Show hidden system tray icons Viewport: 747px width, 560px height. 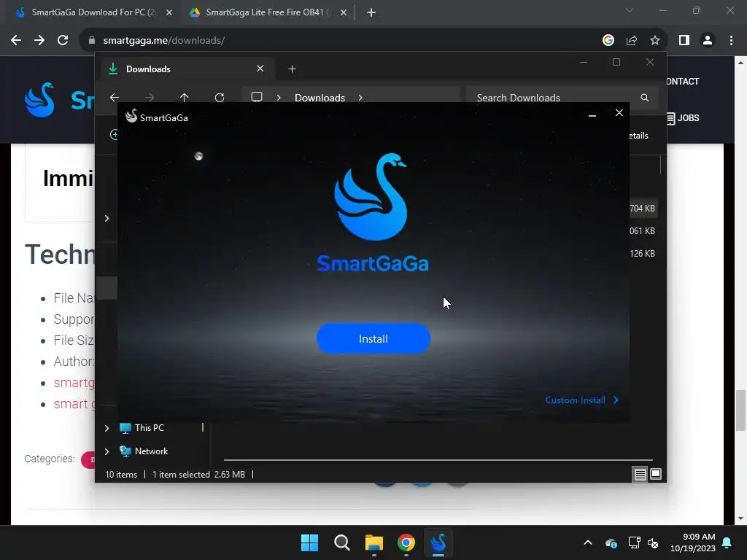pyautogui.click(x=588, y=542)
